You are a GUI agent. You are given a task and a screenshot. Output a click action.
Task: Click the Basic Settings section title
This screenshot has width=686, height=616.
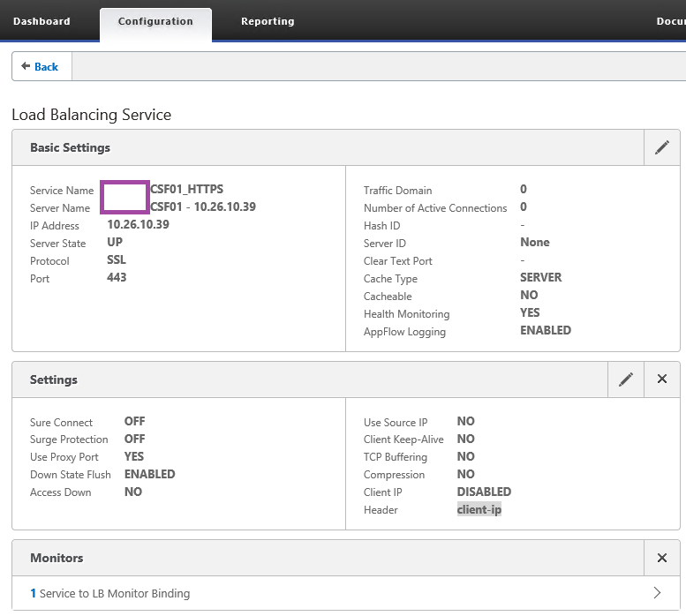point(70,147)
